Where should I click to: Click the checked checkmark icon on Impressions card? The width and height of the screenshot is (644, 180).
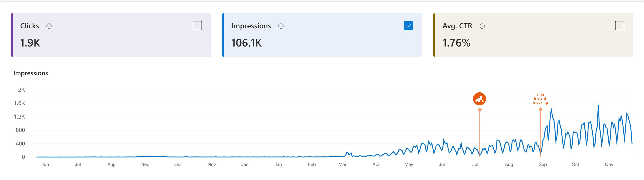coord(408,25)
